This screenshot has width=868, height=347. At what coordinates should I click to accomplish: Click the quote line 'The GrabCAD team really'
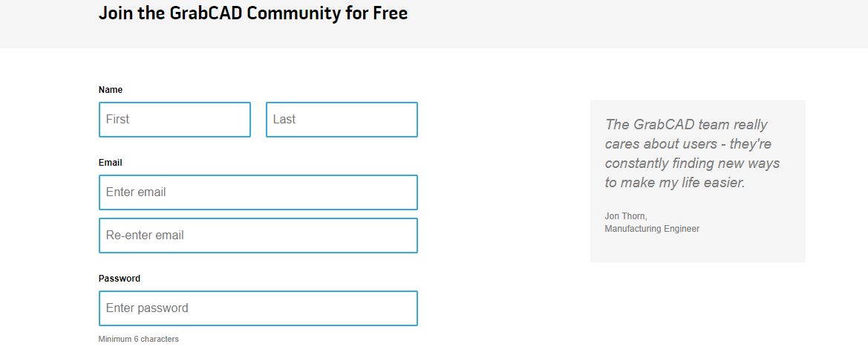(x=686, y=124)
